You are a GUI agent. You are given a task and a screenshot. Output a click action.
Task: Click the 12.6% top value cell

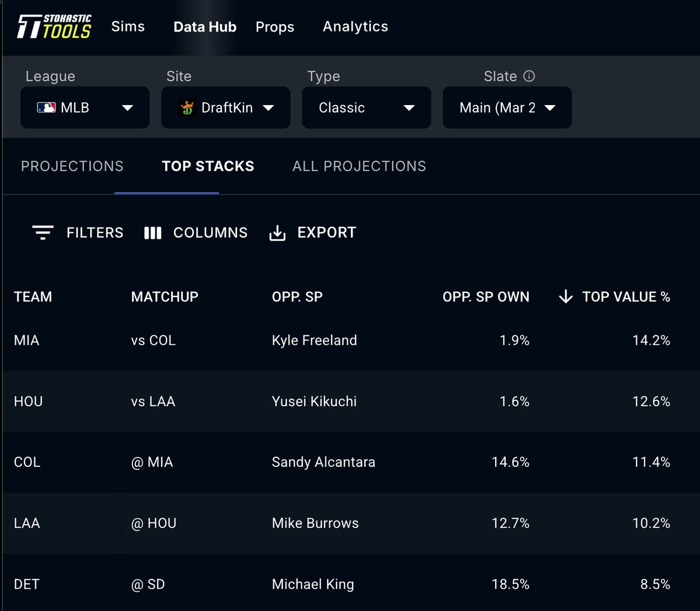pos(652,401)
